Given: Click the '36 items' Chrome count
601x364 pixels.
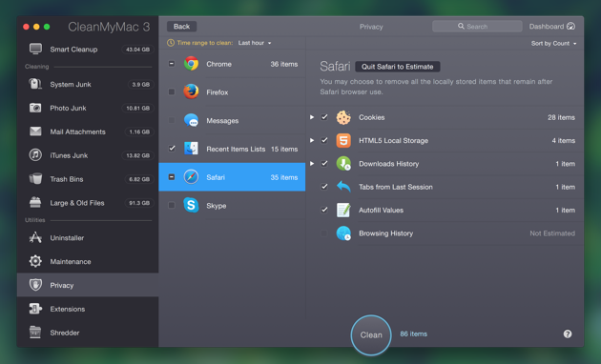Looking at the screenshot, I should (x=284, y=64).
